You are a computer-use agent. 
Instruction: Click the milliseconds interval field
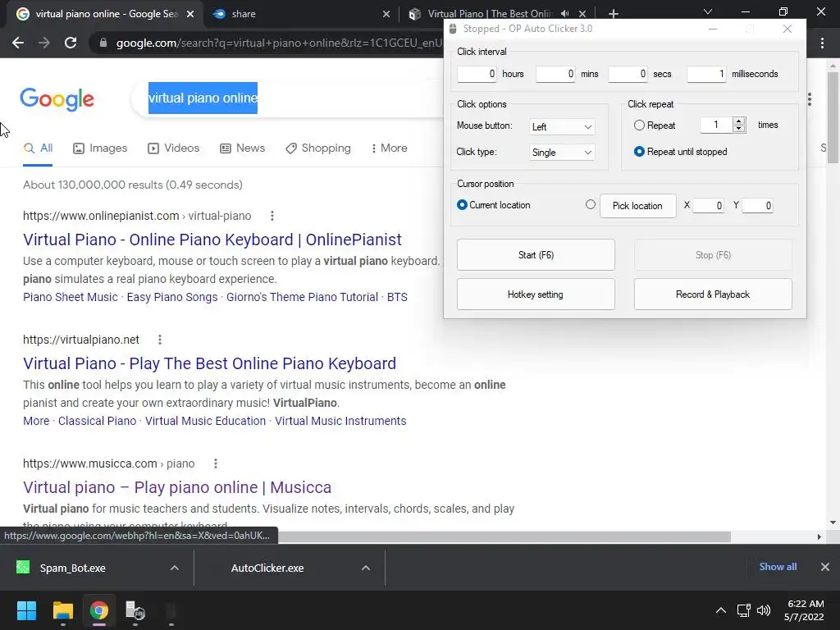pyautogui.click(x=706, y=74)
